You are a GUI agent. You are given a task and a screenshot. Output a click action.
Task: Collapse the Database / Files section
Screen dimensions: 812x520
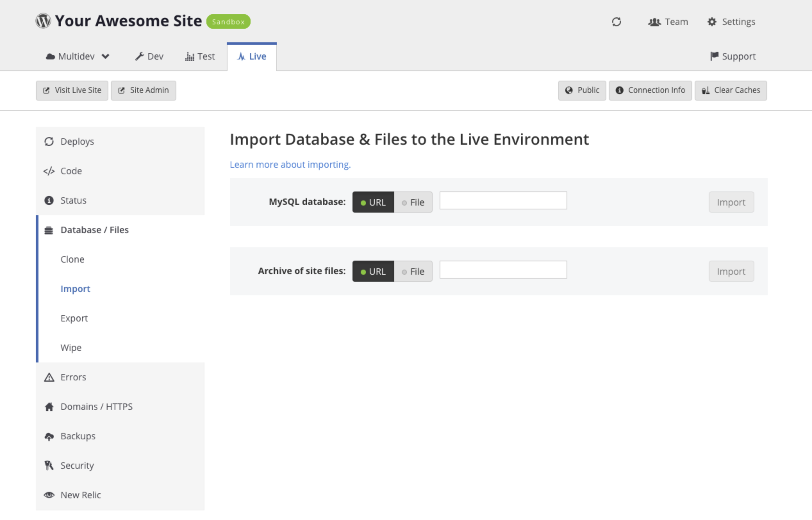[x=94, y=230]
